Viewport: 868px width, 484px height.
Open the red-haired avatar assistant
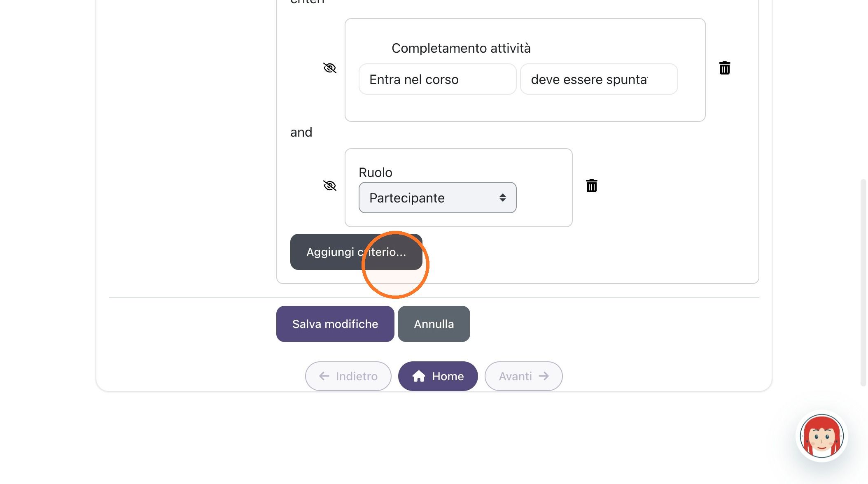[822, 436]
